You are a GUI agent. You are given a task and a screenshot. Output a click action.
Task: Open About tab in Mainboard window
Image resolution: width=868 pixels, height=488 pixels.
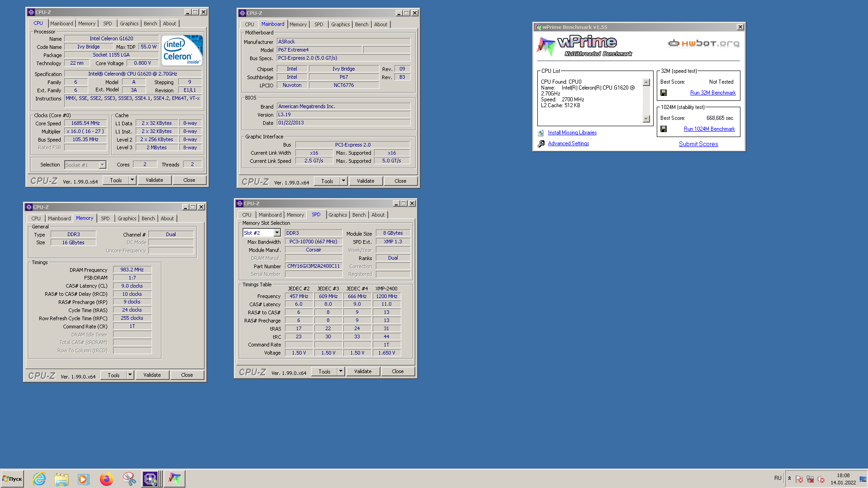click(x=380, y=24)
